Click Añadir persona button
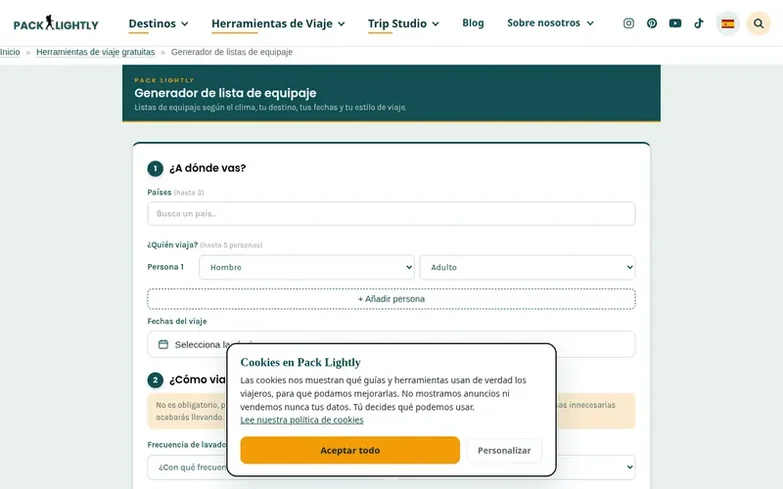This screenshot has width=783, height=489. (391, 299)
